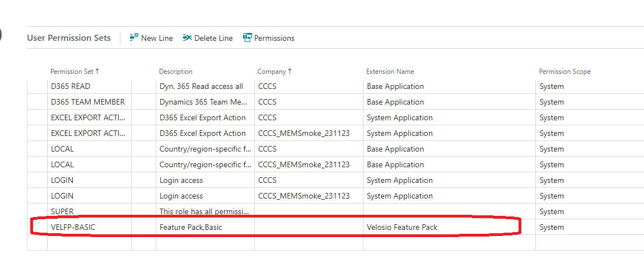Click Company cell CCCS in D365 READ row
Viewport: 644px width, 269px height.
[x=309, y=87]
